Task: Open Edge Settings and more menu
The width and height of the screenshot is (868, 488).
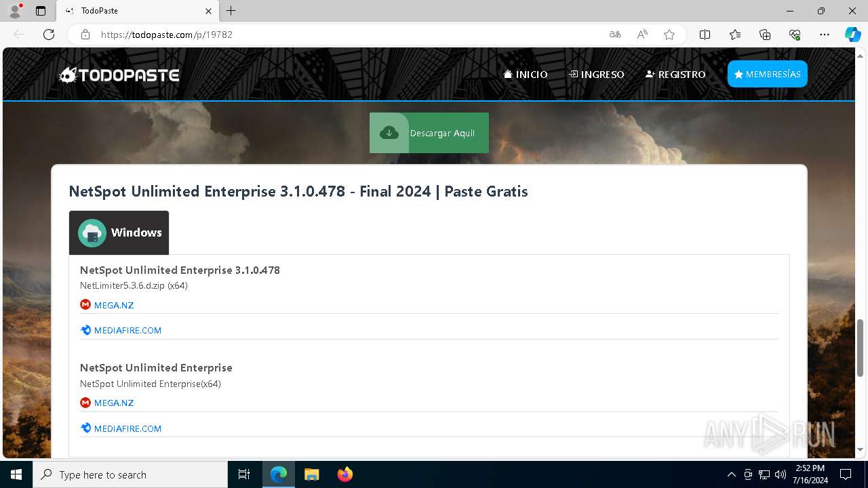Action: click(x=825, y=35)
